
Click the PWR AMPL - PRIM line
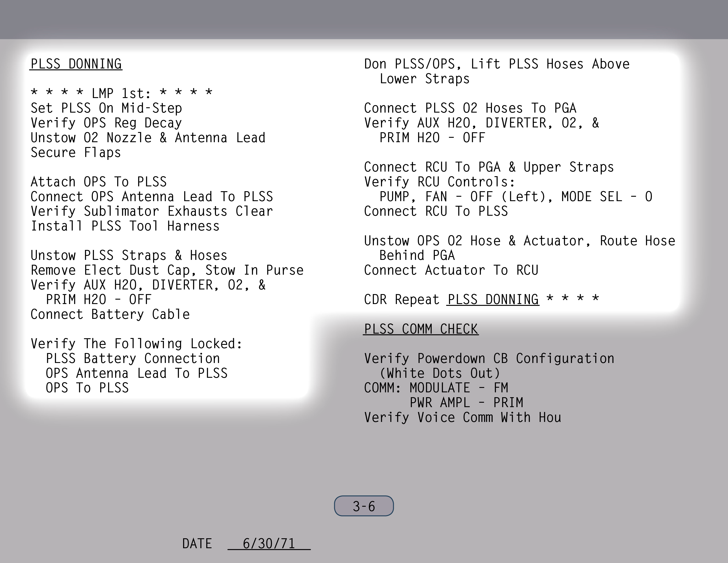(x=466, y=402)
